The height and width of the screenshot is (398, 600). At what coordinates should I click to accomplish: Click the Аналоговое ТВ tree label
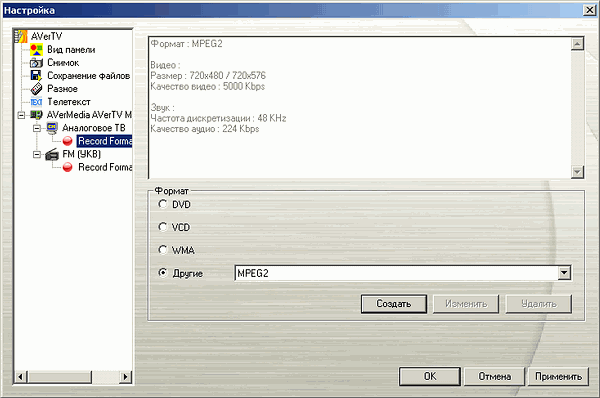(x=94, y=128)
